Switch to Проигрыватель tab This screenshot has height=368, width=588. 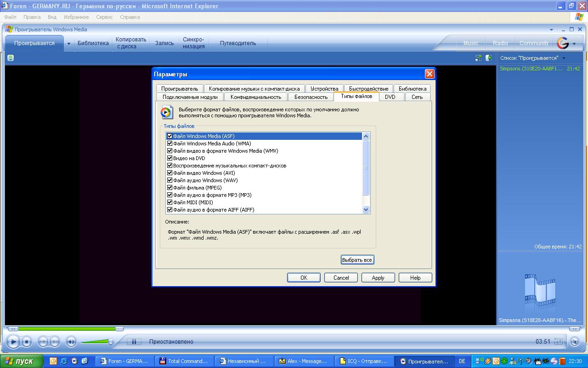[180, 89]
